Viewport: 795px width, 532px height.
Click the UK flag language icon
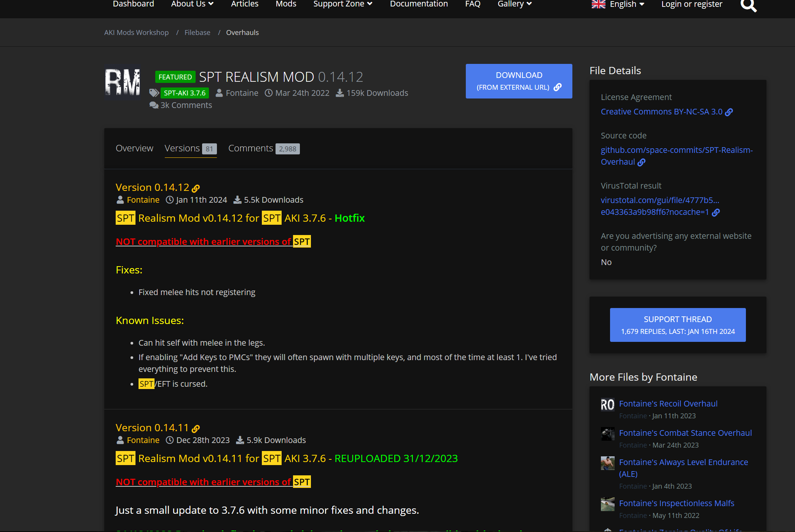click(598, 4)
